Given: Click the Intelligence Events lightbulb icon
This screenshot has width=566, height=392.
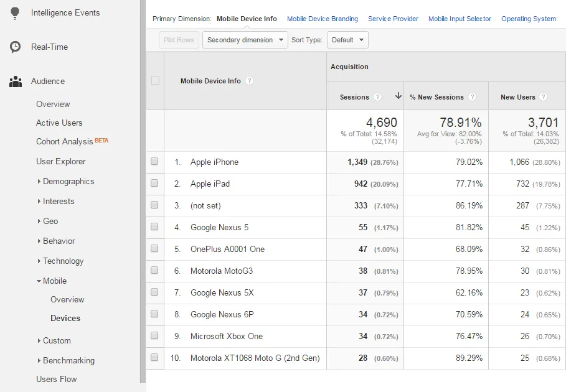Looking at the screenshot, I should point(16,13).
